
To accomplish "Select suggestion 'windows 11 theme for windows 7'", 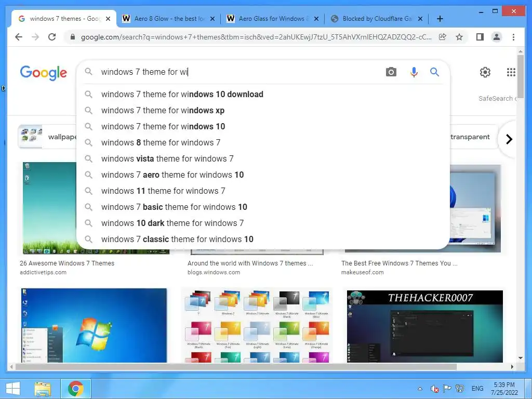I will pos(263,191).
